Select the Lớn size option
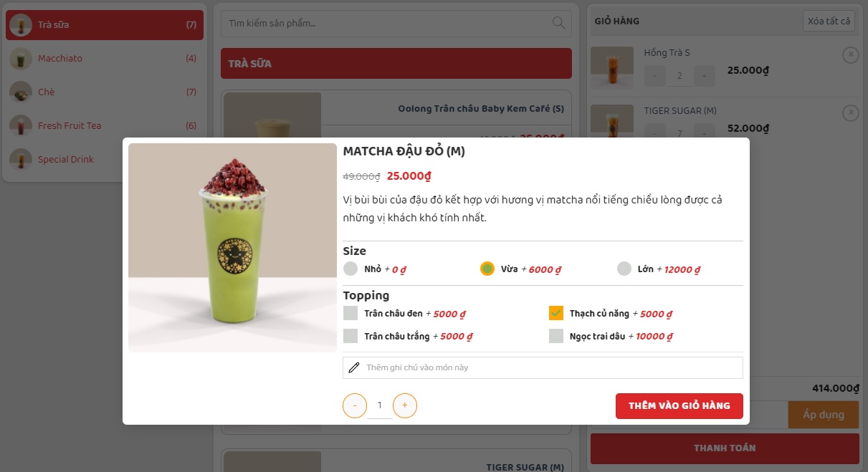Screen dimensions: 868x472 click(624, 269)
